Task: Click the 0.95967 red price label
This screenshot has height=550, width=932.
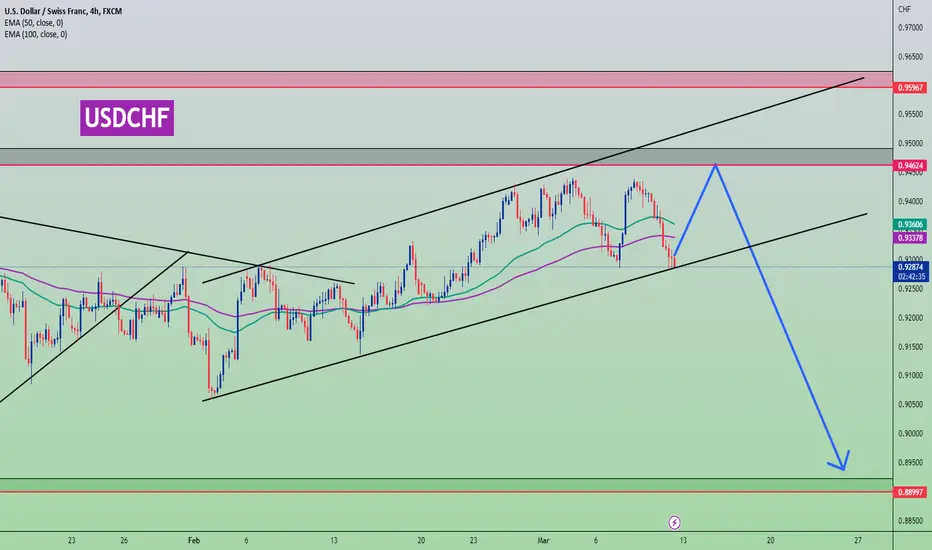Action: pos(910,88)
